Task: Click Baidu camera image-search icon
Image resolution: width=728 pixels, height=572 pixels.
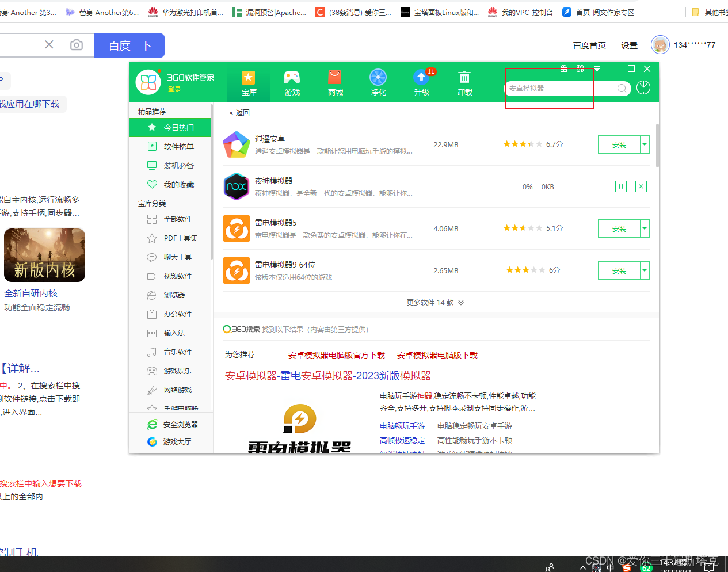Action: pos(77,45)
